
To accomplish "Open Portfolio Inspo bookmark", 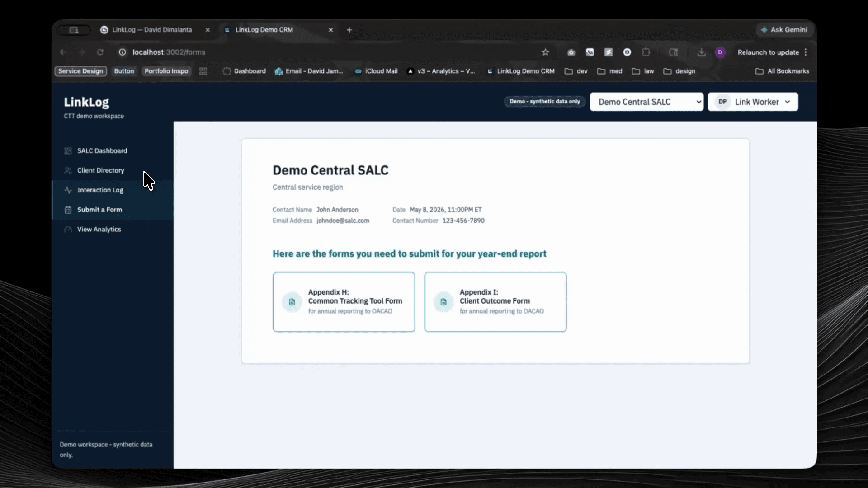I will 166,71.
